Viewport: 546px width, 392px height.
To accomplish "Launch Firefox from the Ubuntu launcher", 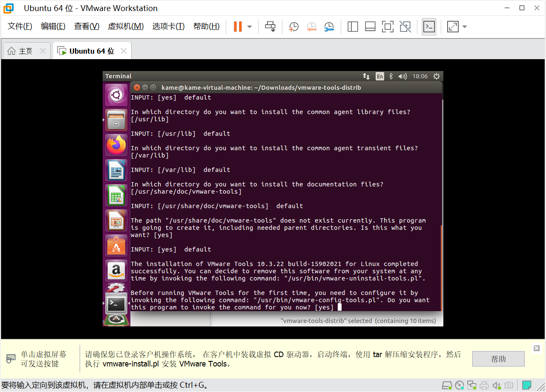I will point(116,145).
